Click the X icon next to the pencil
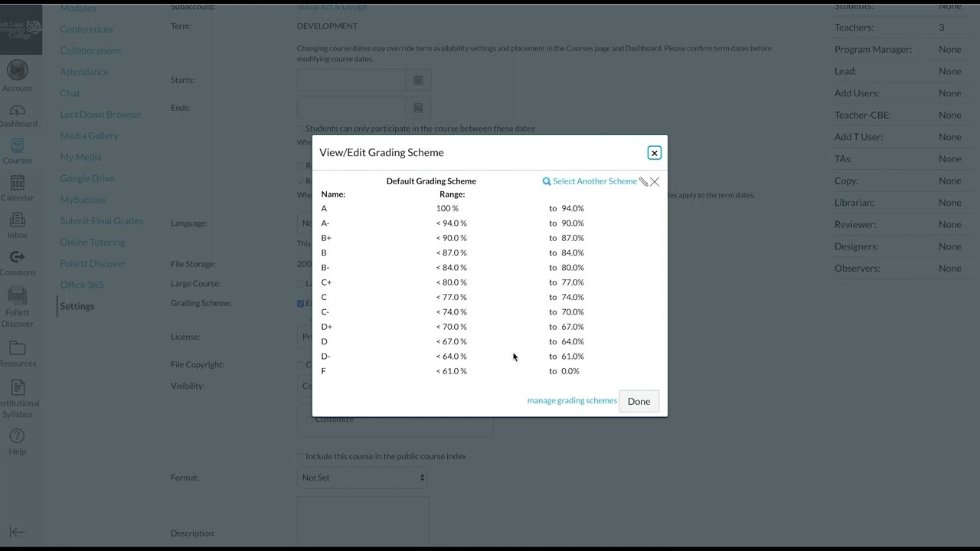 tap(655, 181)
